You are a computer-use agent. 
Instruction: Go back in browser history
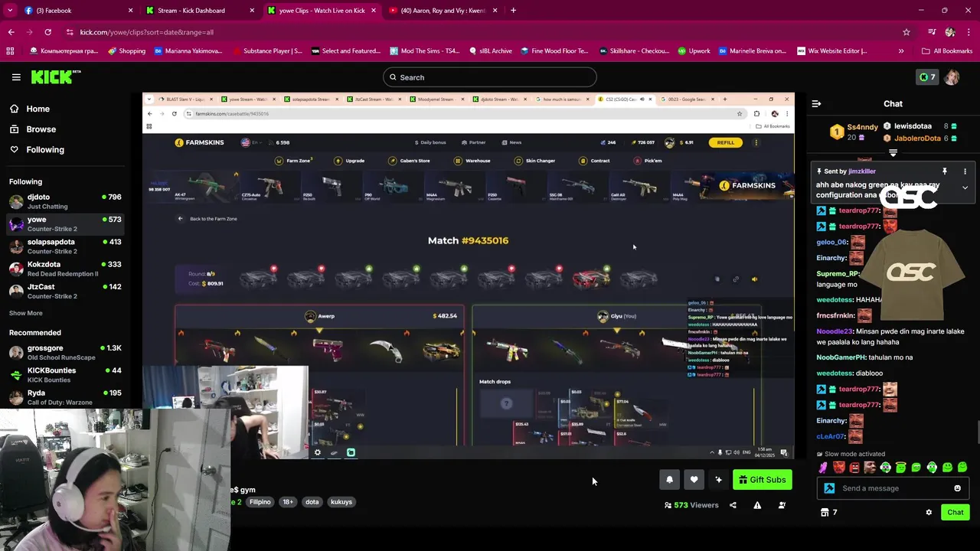coord(11,32)
